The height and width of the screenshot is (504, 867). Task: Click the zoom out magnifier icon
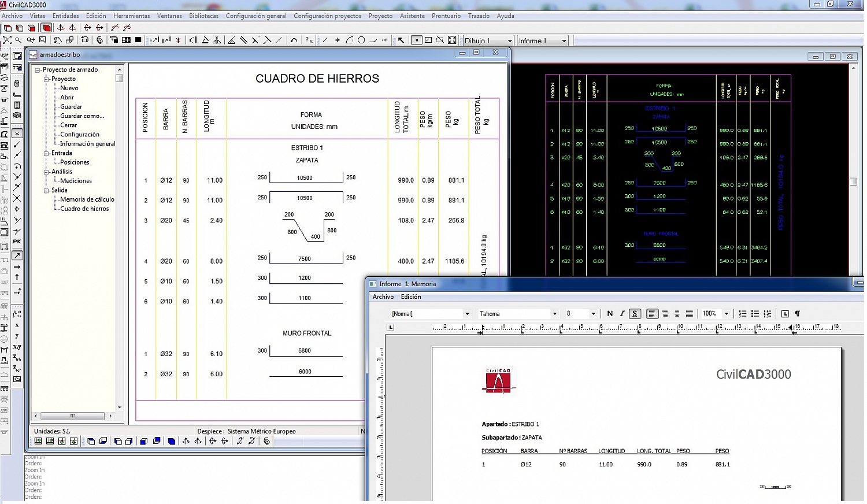[x=18, y=40]
